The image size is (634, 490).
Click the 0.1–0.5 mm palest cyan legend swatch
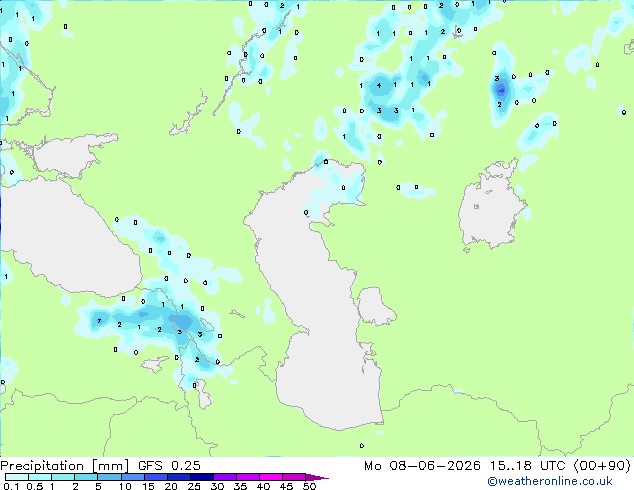click(x=17, y=477)
